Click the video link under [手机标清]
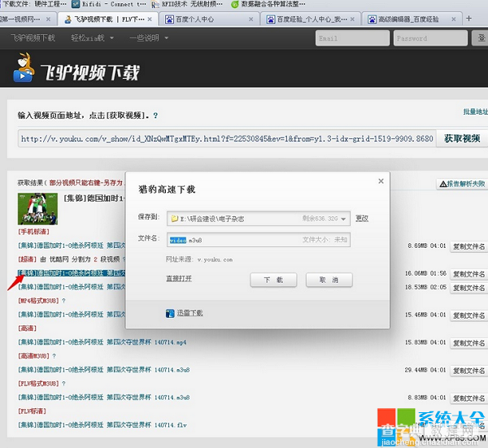 (x=72, y=246)
